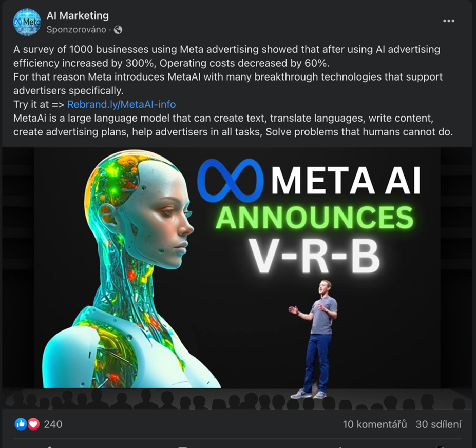Click the "MetaAi is a large language model" sentence
This screenshot has width=476, height=448.
point(233,125)
